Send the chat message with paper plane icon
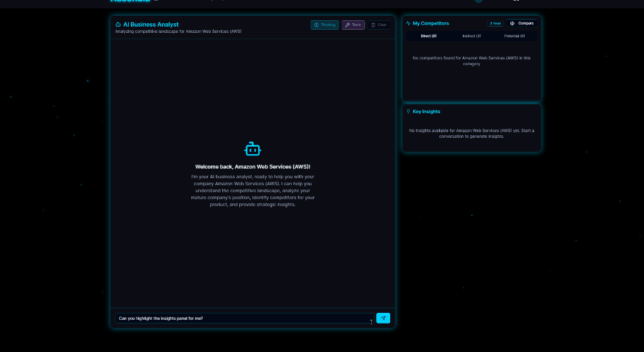The image size is (644, 352). point(383,318)
